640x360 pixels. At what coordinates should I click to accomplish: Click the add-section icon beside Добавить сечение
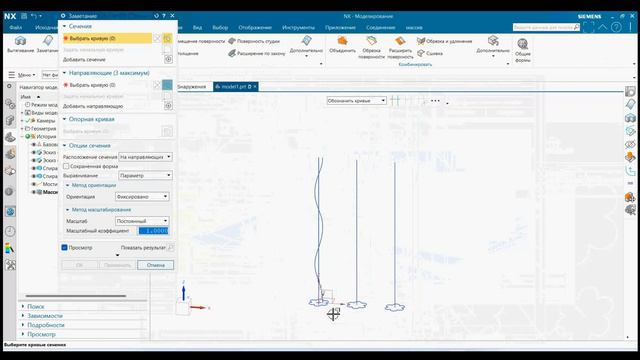(168, 60)
